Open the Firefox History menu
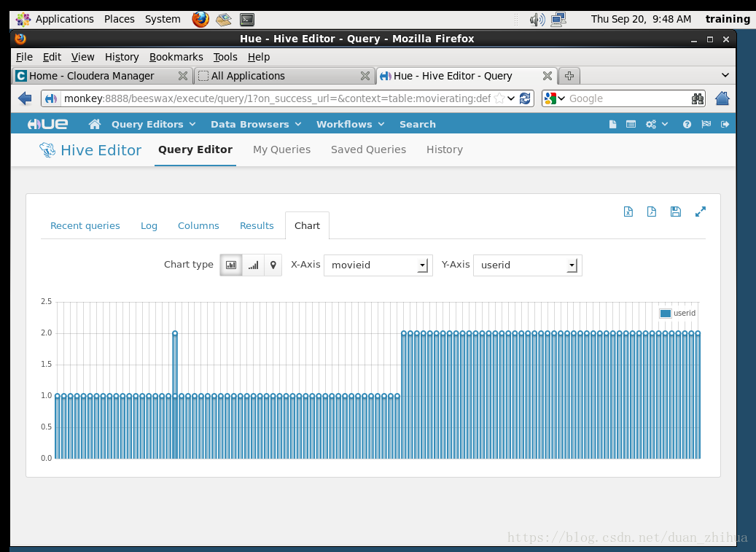This screenshot has width=756, height=552. (122, 57)
